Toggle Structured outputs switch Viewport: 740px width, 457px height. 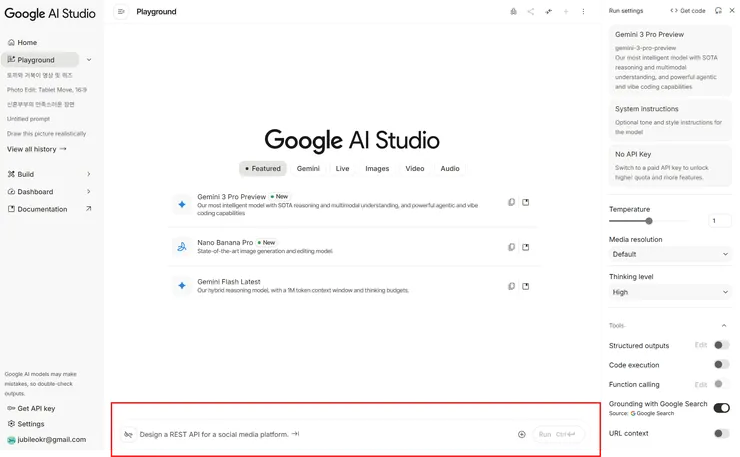(721, 345)
